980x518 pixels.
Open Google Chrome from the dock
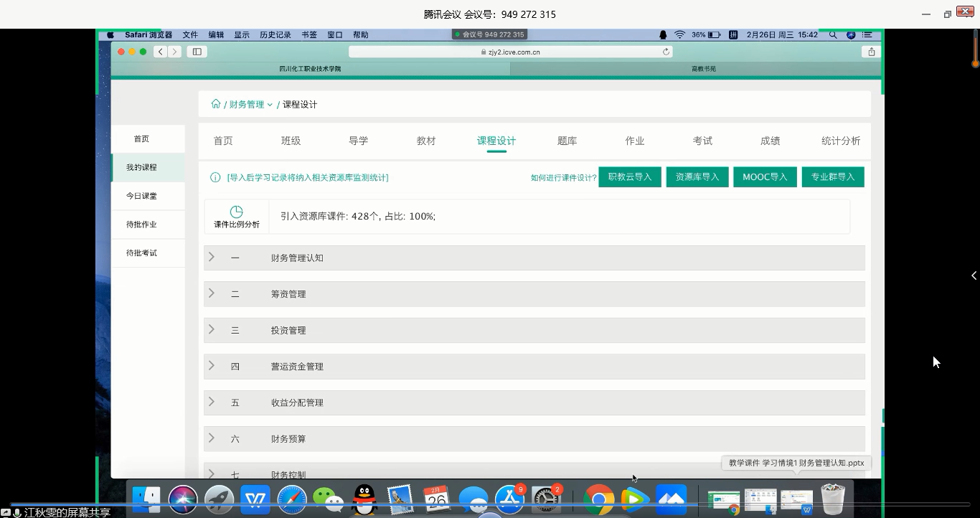tap(598, 499)
